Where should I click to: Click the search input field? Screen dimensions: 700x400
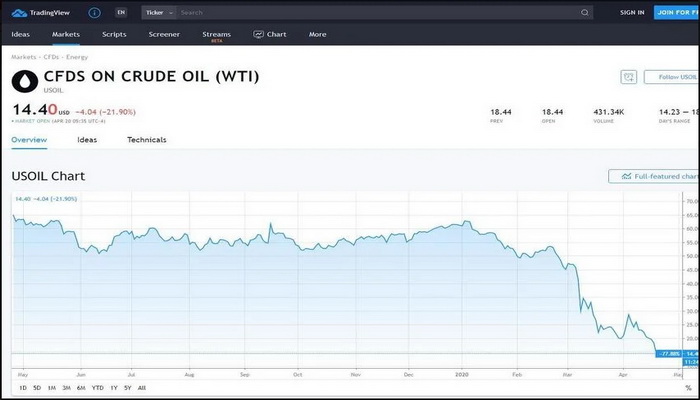[x=370, y=13]
